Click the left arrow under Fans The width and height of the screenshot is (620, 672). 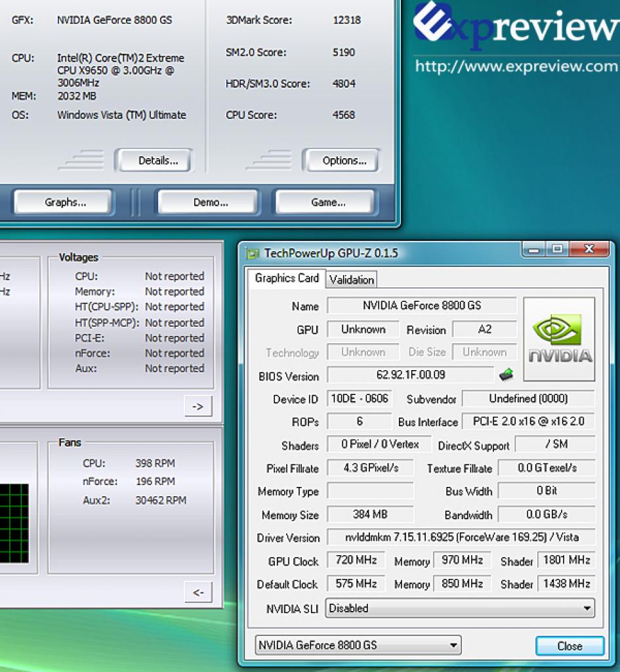[198, 593]
